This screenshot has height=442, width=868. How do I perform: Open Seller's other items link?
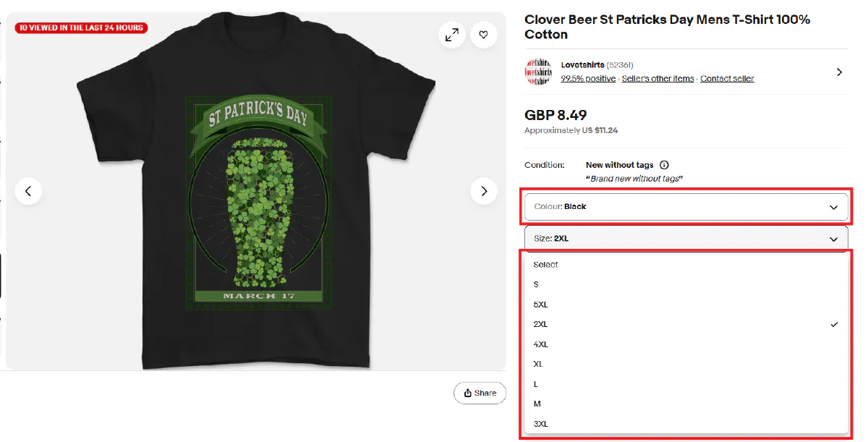pos(658,78)
